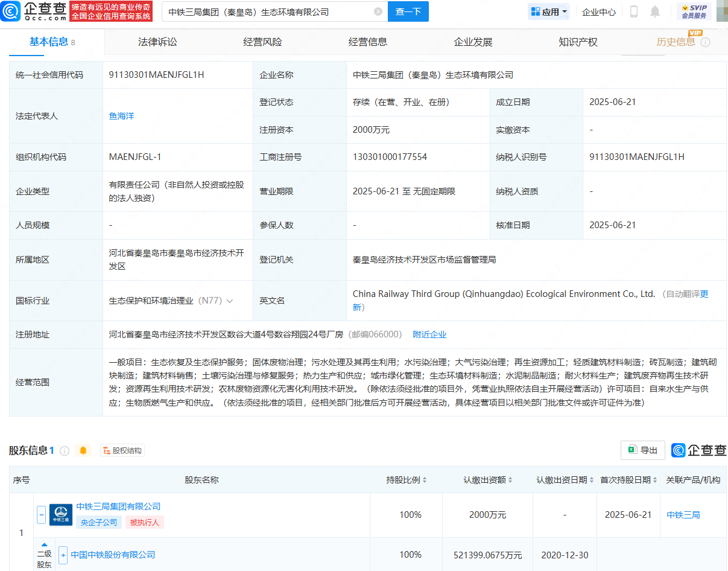Export shareholder table via 导出 button
This screenshot has width=728, height=571.
(643, 450)
